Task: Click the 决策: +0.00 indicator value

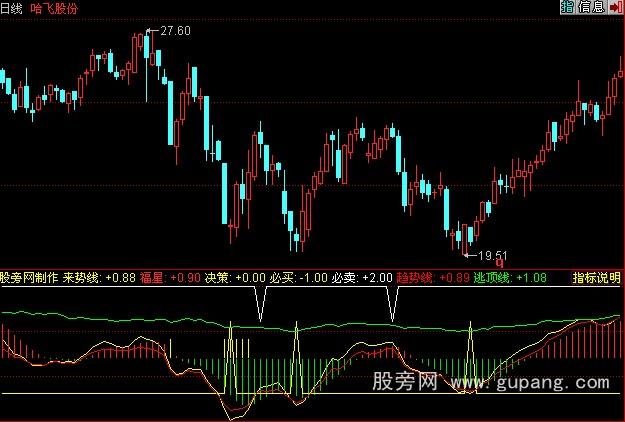Action: tap(235, 278)
